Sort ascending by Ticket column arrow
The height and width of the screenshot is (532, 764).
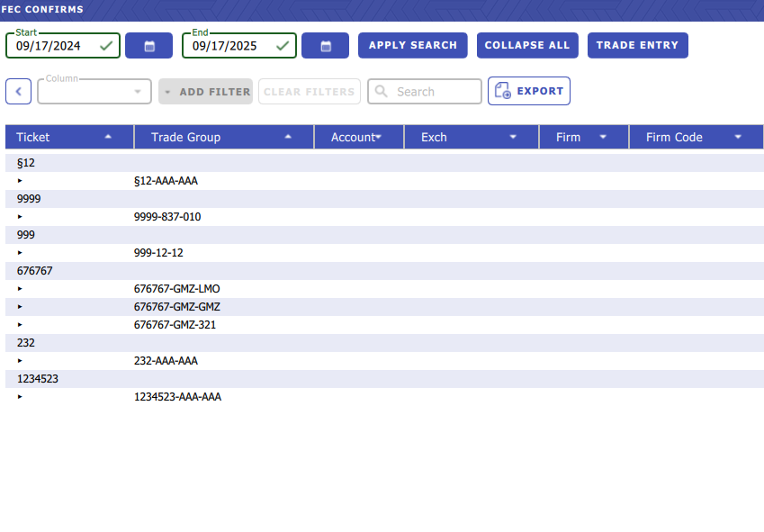tap(108, 137)
